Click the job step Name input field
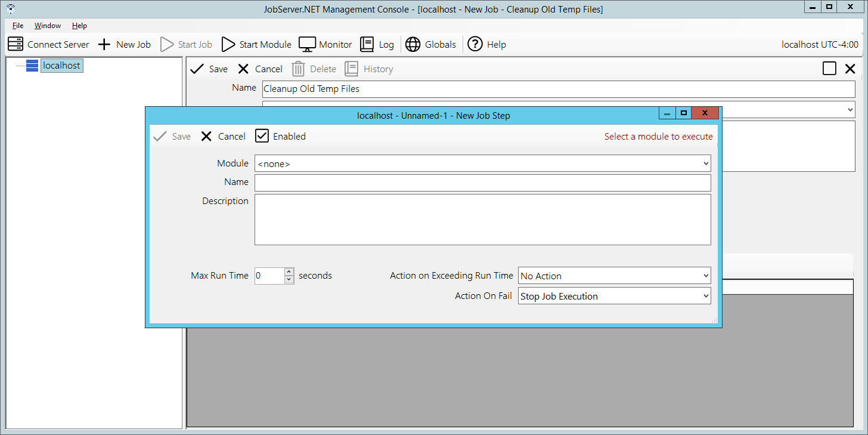Image resolution: width=868 pixels, height=435 pixels. pos(482,183)
